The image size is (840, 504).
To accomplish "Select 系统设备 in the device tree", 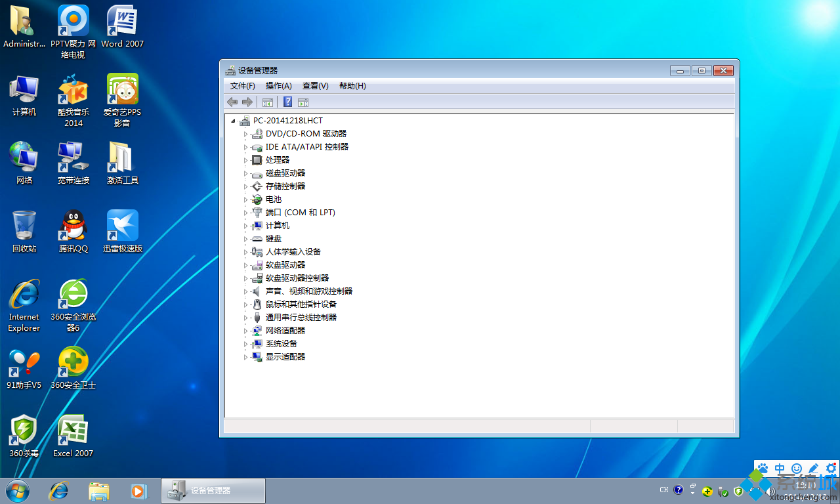I will coord(282,344).
